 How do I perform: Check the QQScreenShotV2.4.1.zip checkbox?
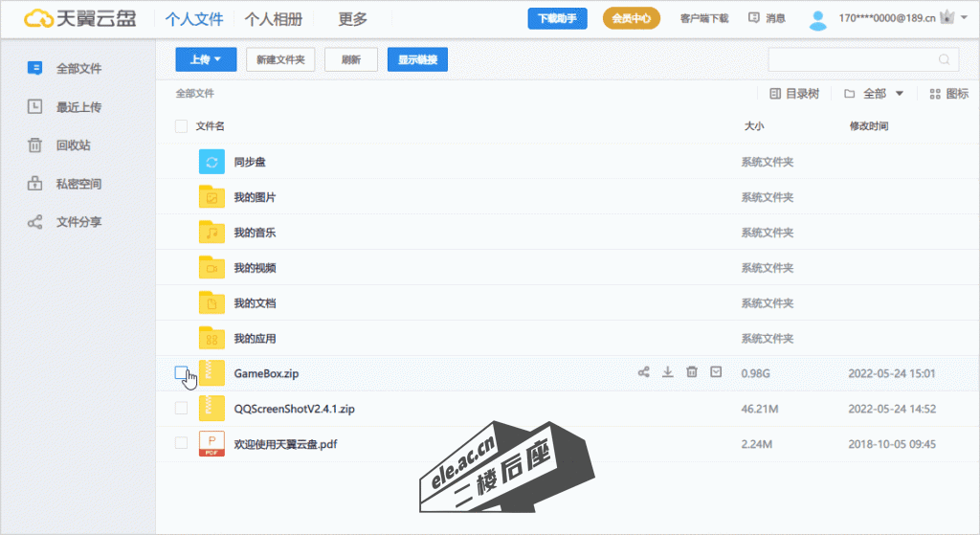click(182, 409)
